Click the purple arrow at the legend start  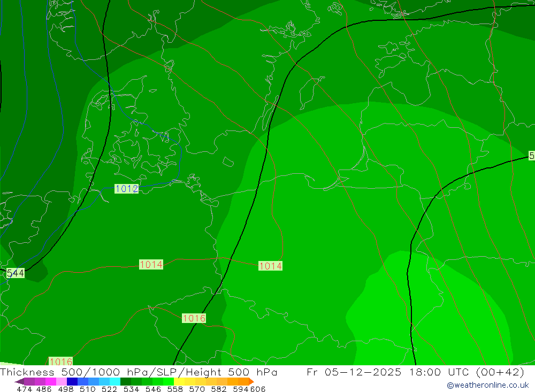[19, 381]
